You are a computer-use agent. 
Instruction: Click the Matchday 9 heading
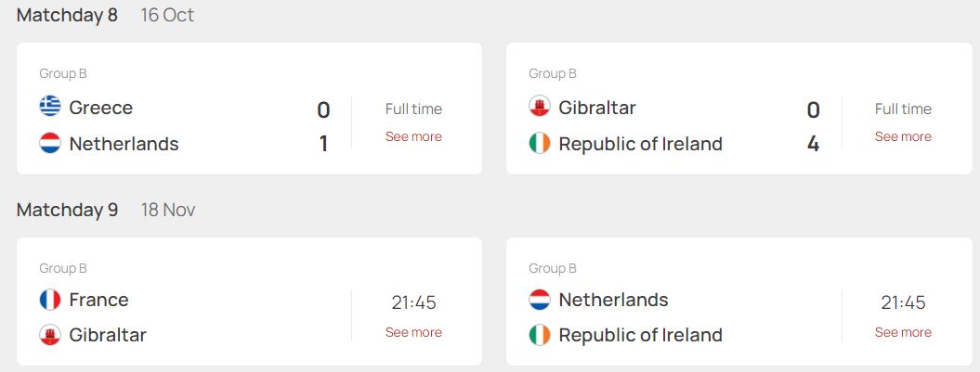click(67, 210)
